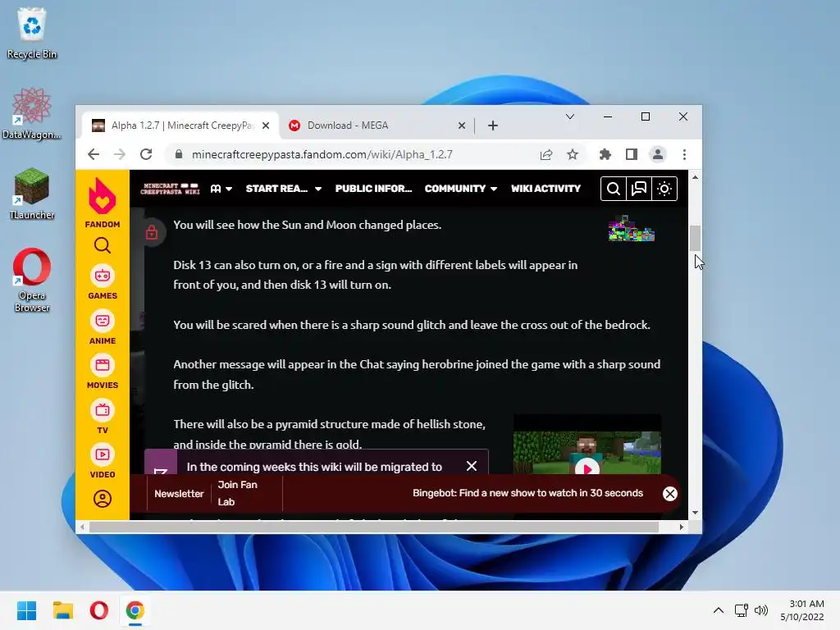Image resolution: width=840 pixels, height=630 pixels.
Task: Open the Chrome three-dot menu
Action: tap(684, 155)
